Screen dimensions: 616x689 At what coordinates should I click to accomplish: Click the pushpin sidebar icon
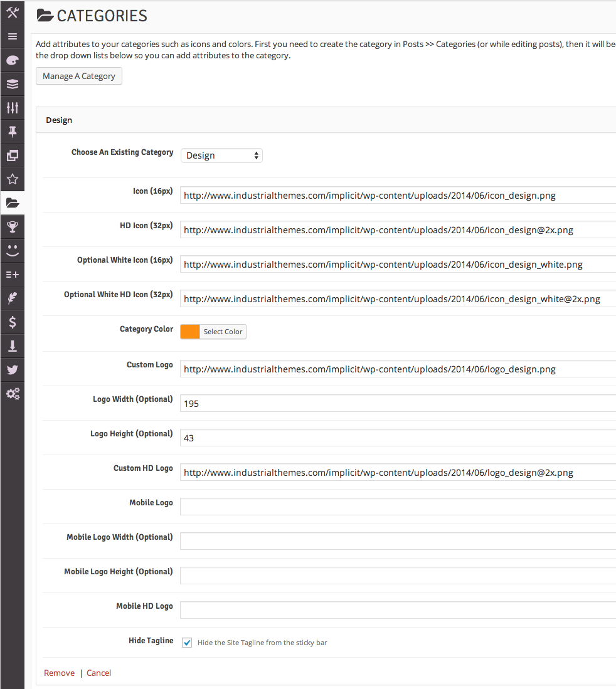(12, 132)
